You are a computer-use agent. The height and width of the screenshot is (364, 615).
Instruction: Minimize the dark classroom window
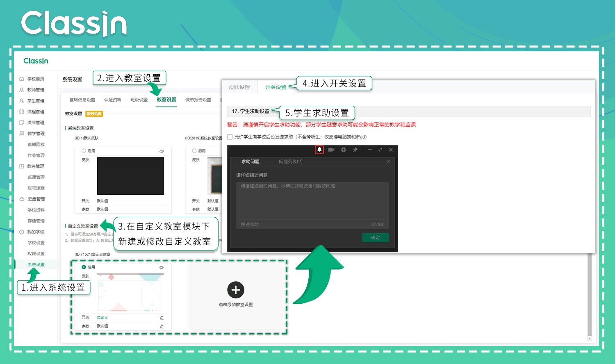point(370,150)
